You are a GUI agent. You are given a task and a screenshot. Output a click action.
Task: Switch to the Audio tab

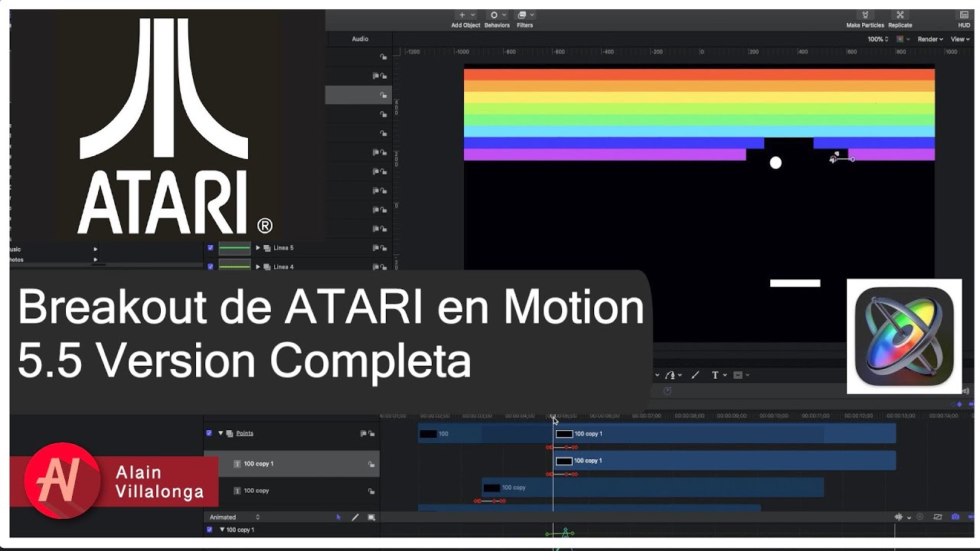[x=360, y=39]
